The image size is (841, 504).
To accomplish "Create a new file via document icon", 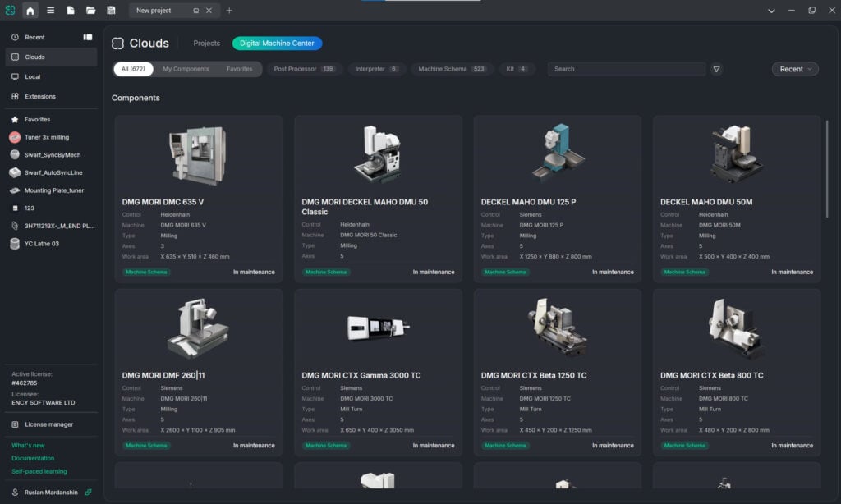I will pos(71,10).
